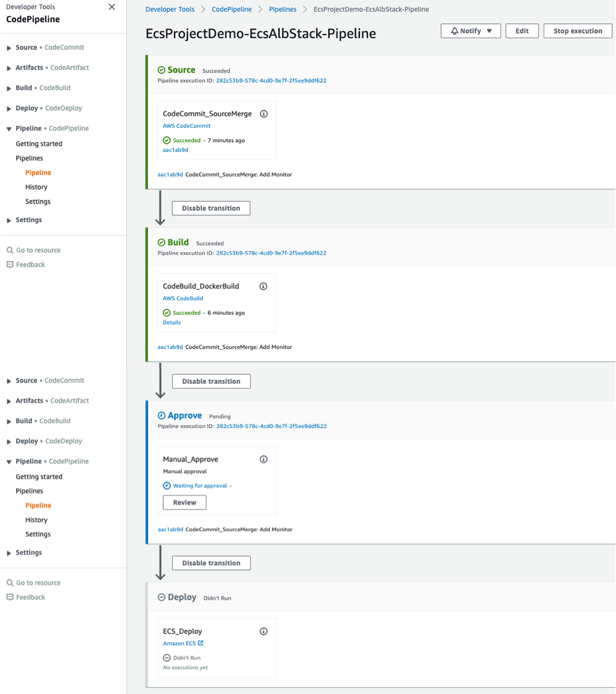Viewport: 616px width, 694px height.
Task: Expand the lower Artifacts CodeArtifact section
Action: click(9, 402)
